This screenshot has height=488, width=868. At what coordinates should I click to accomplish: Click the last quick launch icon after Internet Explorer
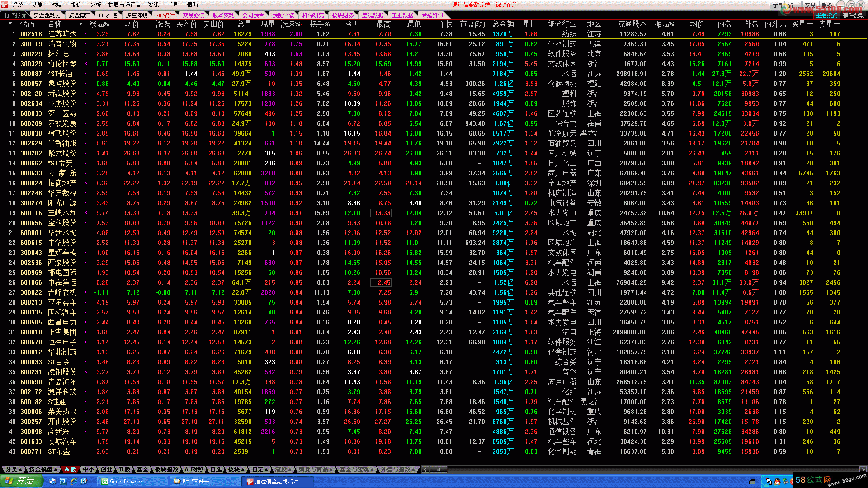(84, 482)
